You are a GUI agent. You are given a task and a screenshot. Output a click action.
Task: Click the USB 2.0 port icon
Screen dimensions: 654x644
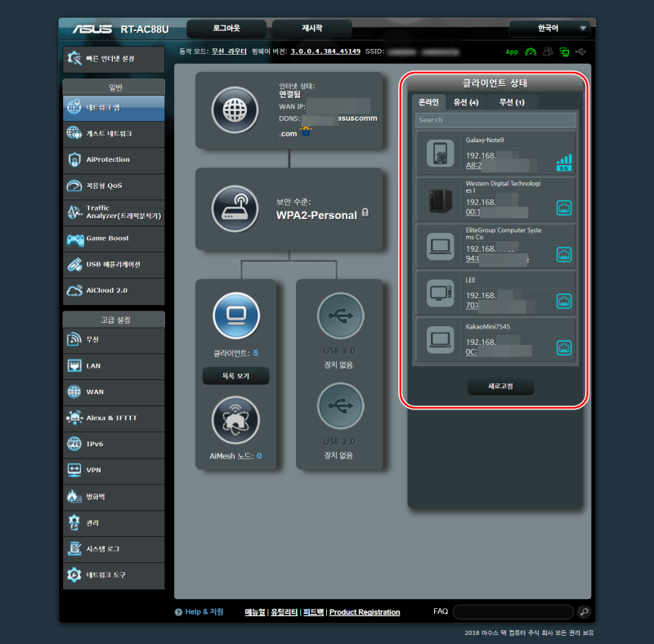340,406
